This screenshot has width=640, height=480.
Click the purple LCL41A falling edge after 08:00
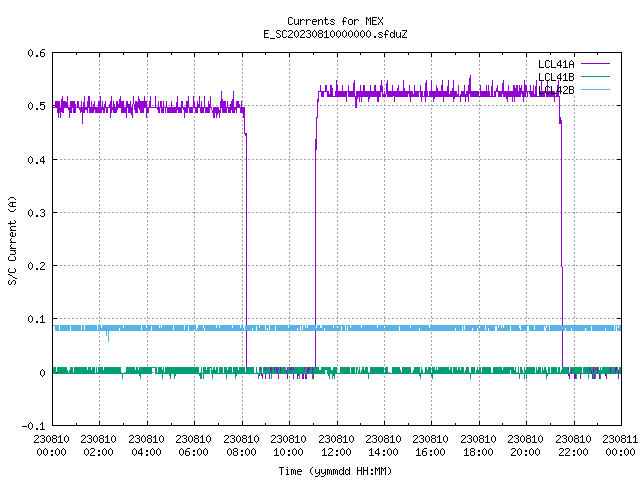point(246,249)
